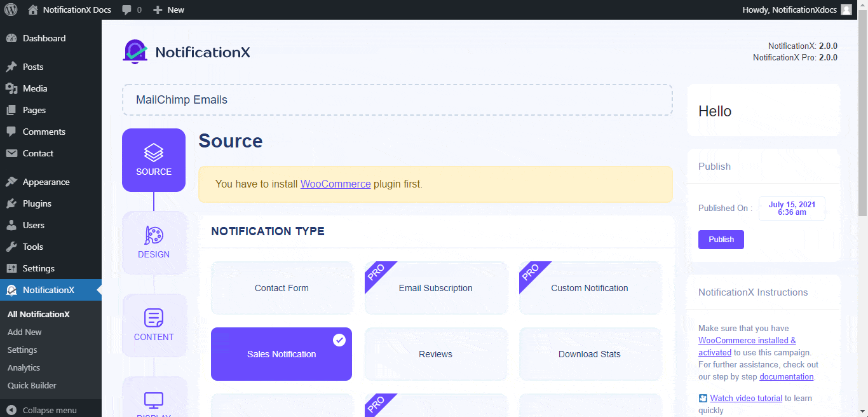This screenshot has height=417, width=868.
Task: Click the Tools wrench icon
Action: tap(11, 247)
